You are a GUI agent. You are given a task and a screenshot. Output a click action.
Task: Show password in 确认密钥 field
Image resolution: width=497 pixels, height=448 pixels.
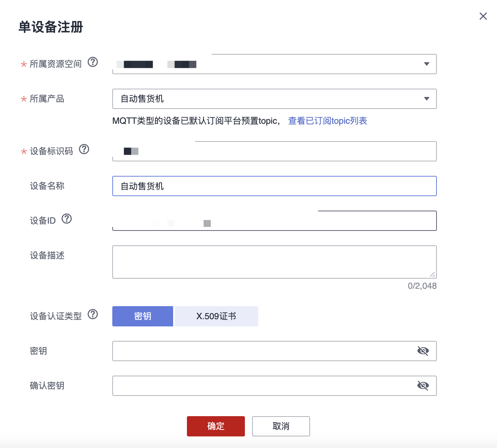click(x=423, y=386)
